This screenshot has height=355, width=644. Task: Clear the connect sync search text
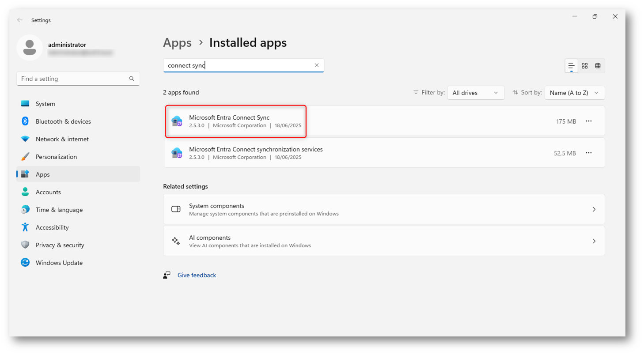316,65
